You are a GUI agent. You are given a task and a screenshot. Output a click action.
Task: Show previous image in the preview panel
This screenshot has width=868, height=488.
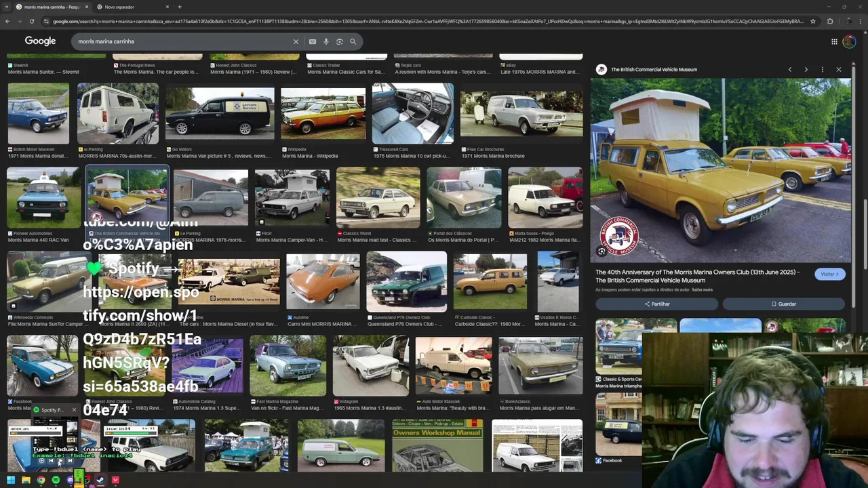[x=789, y=69]
